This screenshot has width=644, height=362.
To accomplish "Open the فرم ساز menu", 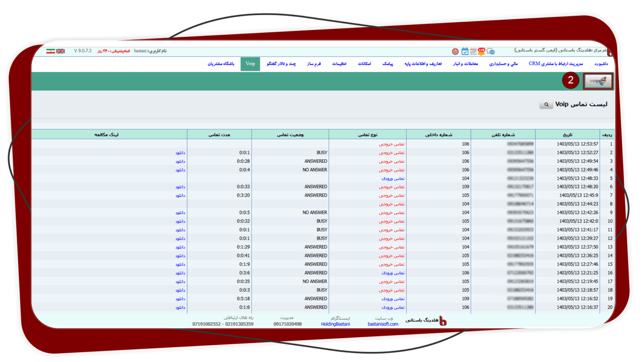I will pyautogui.click(x=314, y=64).
